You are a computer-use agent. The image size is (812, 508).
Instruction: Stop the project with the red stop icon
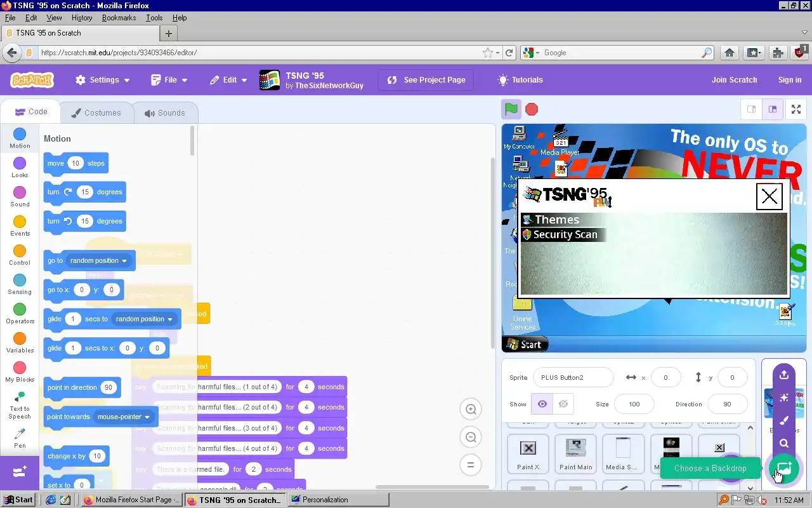pyautogui.click(x=532, y=109)
